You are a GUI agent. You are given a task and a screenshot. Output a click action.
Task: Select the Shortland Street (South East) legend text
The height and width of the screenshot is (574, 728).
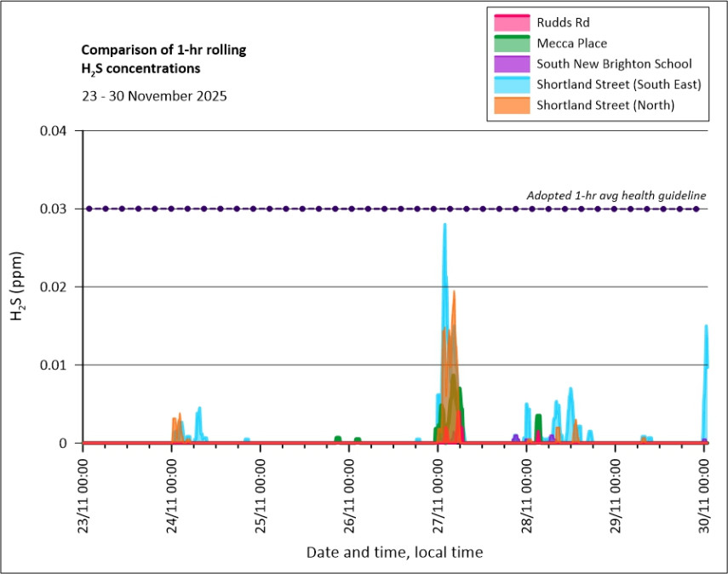(x=618, y=84)
